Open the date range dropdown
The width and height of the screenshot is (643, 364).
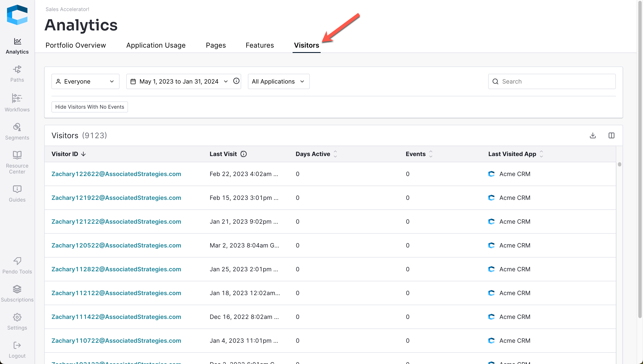pos(184,81)
